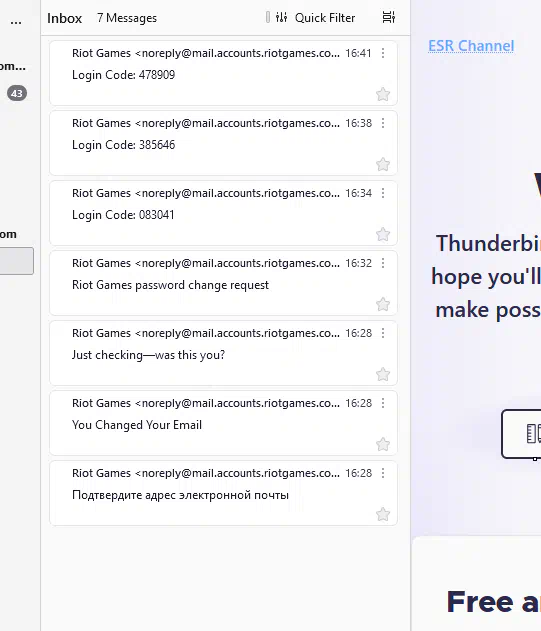Open more options for the 16:32 message
Screen dimensions: 541x631
(x=383, y=263)
